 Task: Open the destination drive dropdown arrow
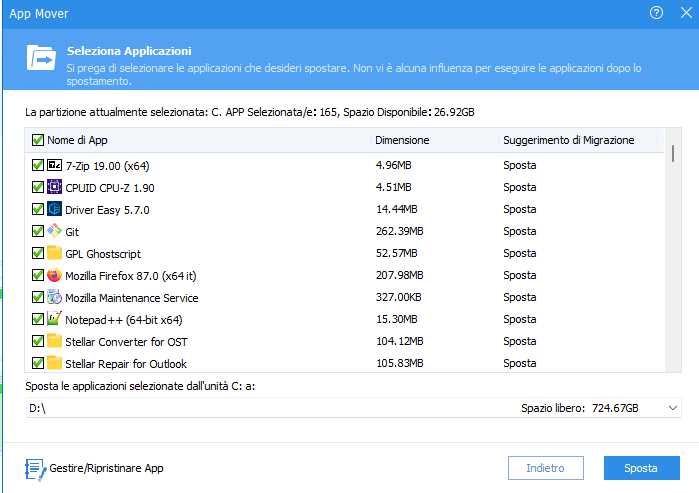click(x=673, y=408)
